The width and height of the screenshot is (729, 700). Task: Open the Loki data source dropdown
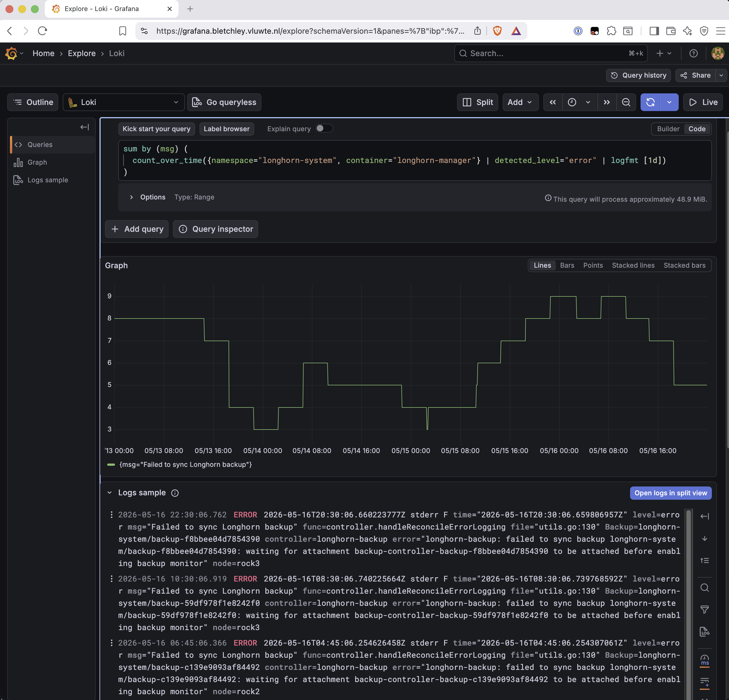124,102
